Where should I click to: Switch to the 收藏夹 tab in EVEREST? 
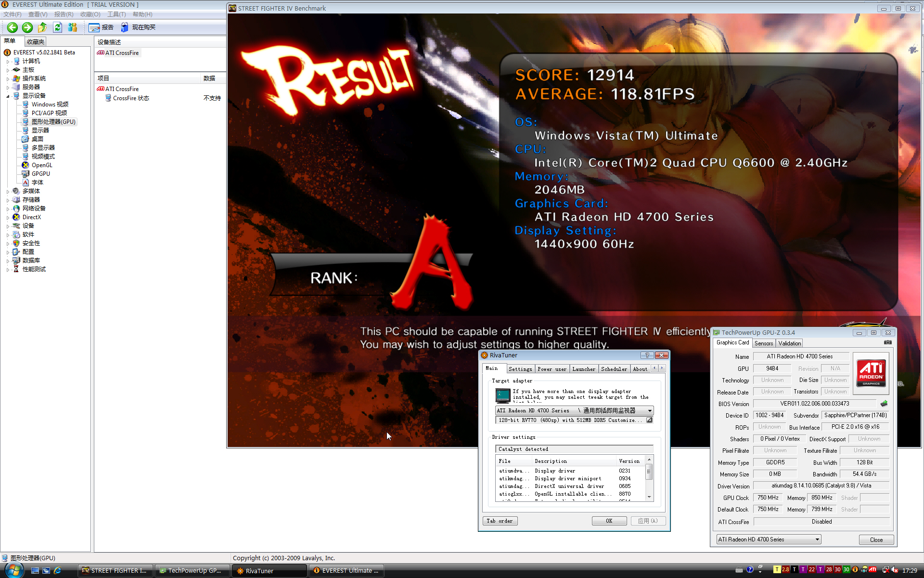click(36, 42)
